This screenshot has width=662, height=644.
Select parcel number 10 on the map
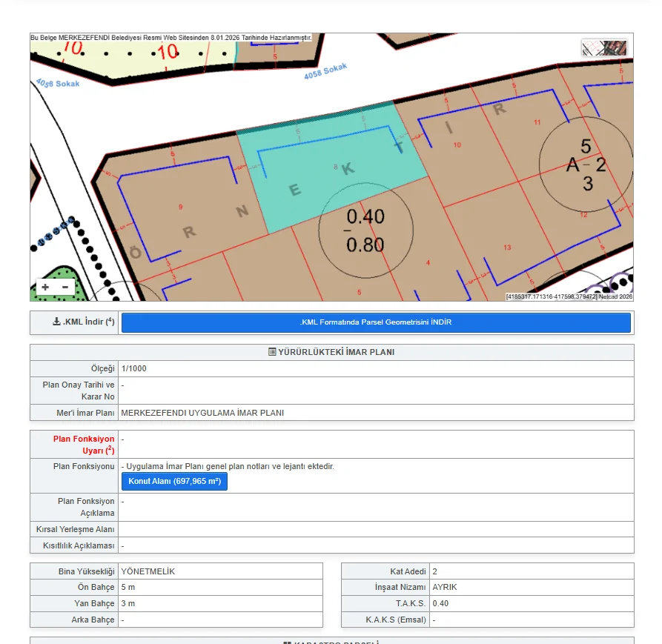457,145
